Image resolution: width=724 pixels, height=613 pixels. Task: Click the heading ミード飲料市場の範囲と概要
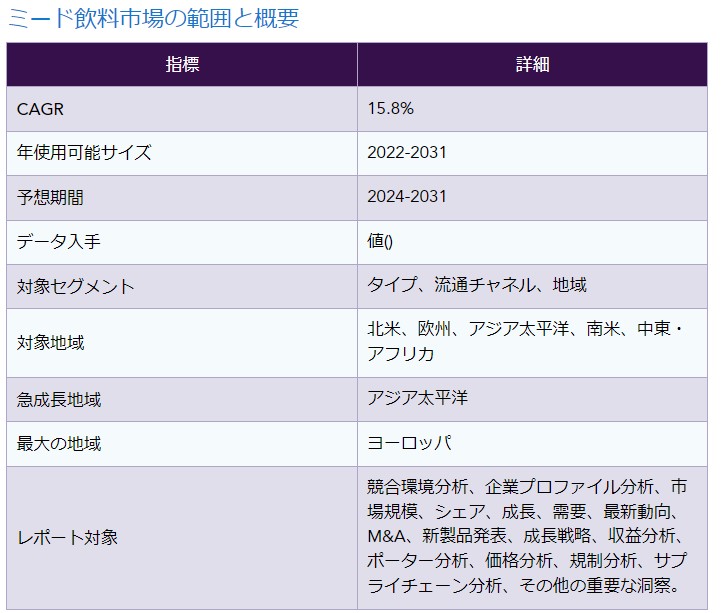point(153,19)
